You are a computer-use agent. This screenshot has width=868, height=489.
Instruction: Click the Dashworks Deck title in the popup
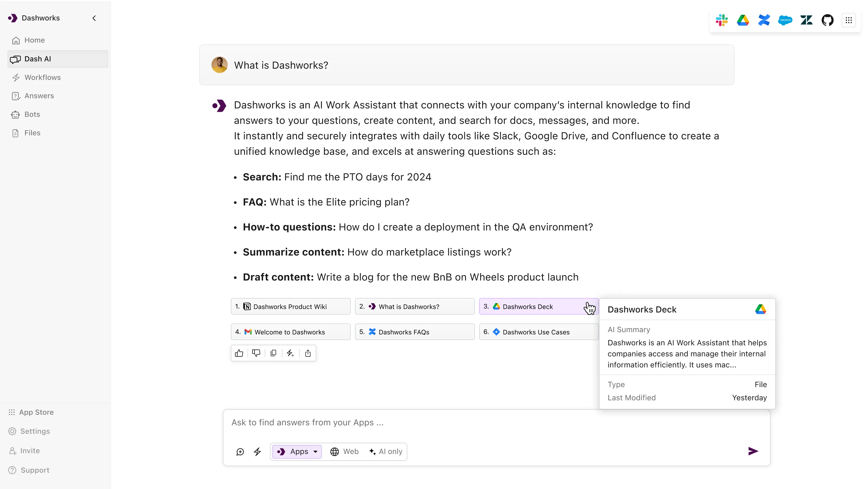point(642,310)
